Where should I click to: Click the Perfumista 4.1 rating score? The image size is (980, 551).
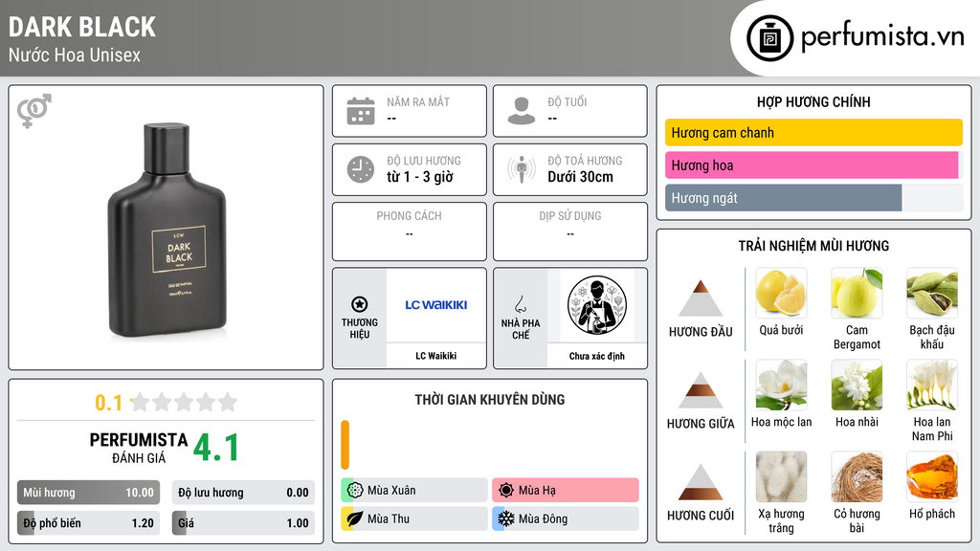point(216,448)
